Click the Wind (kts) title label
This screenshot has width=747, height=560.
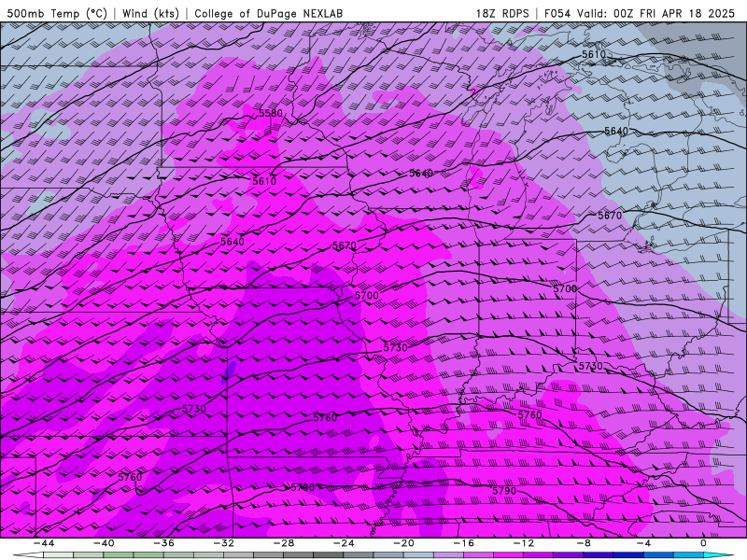(150, 13)
